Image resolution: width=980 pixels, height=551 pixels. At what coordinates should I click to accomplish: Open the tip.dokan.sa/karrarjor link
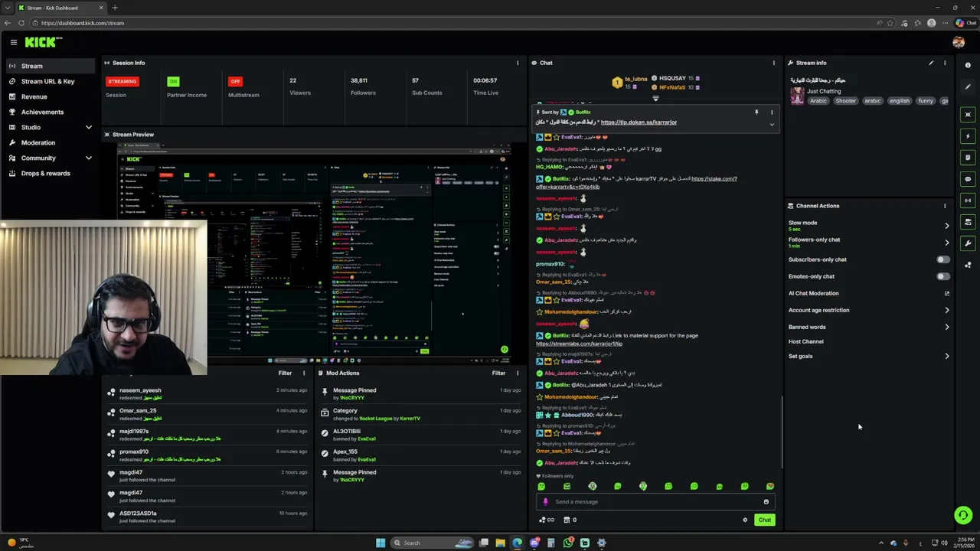639,122
